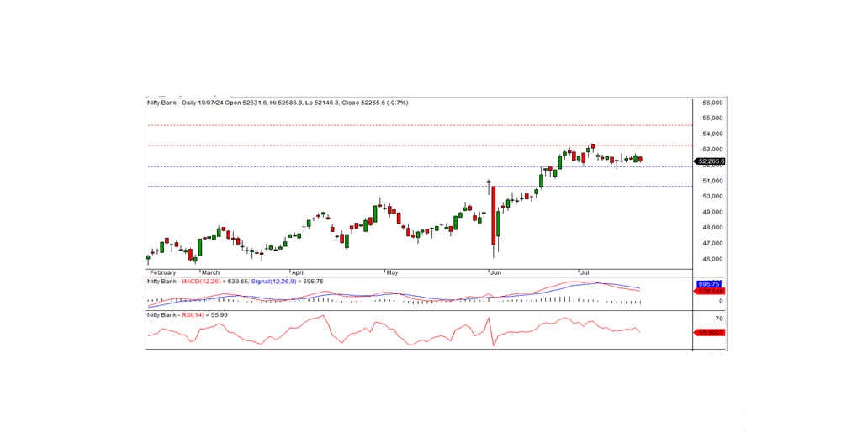Click the 46,000 price axis label

712,259
